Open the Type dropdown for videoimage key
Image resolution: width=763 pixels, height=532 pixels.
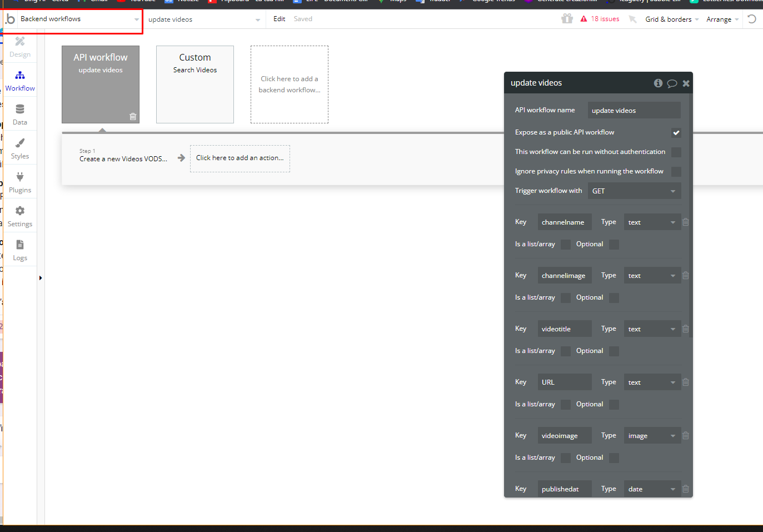coord(652,436)
